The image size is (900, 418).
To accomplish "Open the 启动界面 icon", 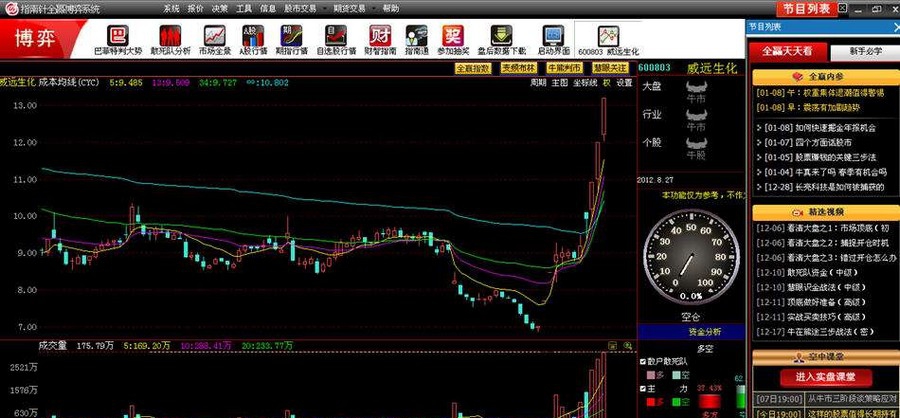I will [x=553, y=36].
